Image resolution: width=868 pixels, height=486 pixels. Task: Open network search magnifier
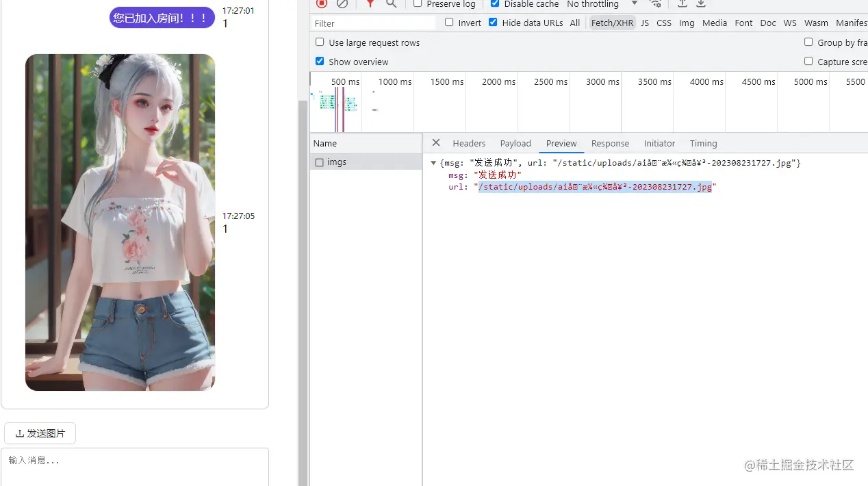point(392,3)
